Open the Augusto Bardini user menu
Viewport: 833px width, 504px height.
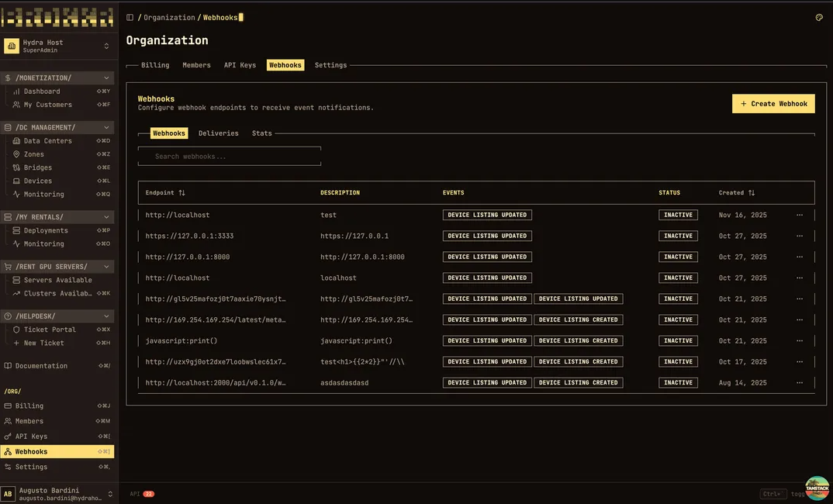(x=57, y=494)
